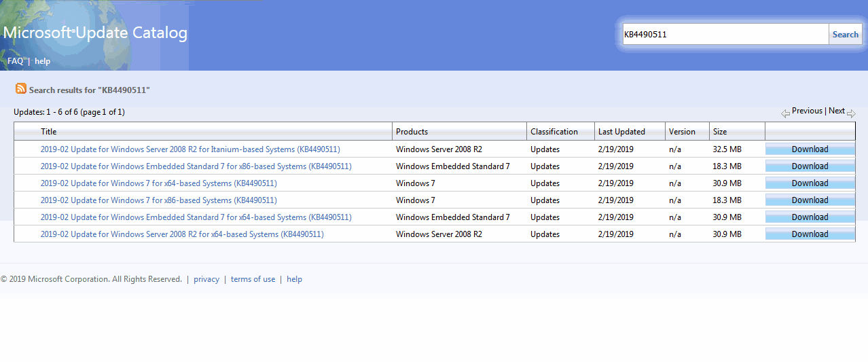Click the Search button
The height and width of the screenshot is (362, 868).
click(x=846, y=35)
